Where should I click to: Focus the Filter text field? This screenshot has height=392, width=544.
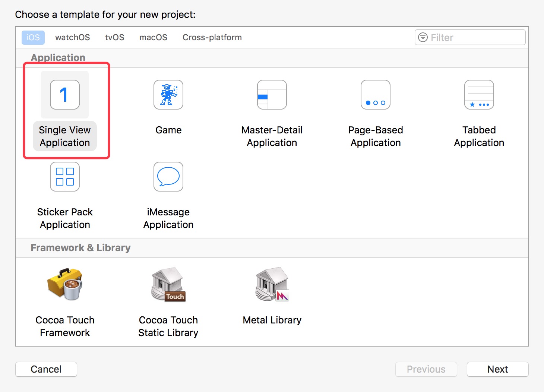(470, 37)
